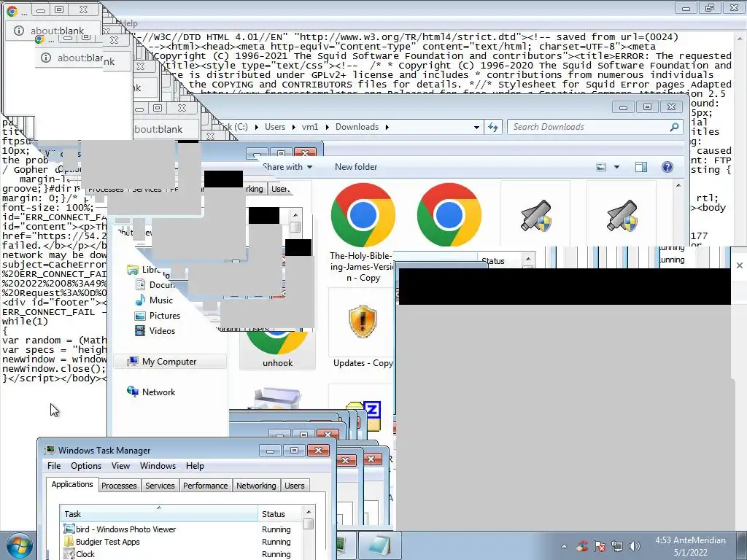Click Downloads in the Explorer address breadcrumb
The width and height of the screenshot is (747, 560).
click(357, 127)
